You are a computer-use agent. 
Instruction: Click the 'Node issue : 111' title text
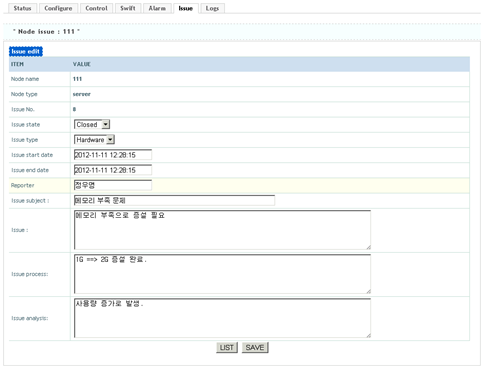(46, 31)
